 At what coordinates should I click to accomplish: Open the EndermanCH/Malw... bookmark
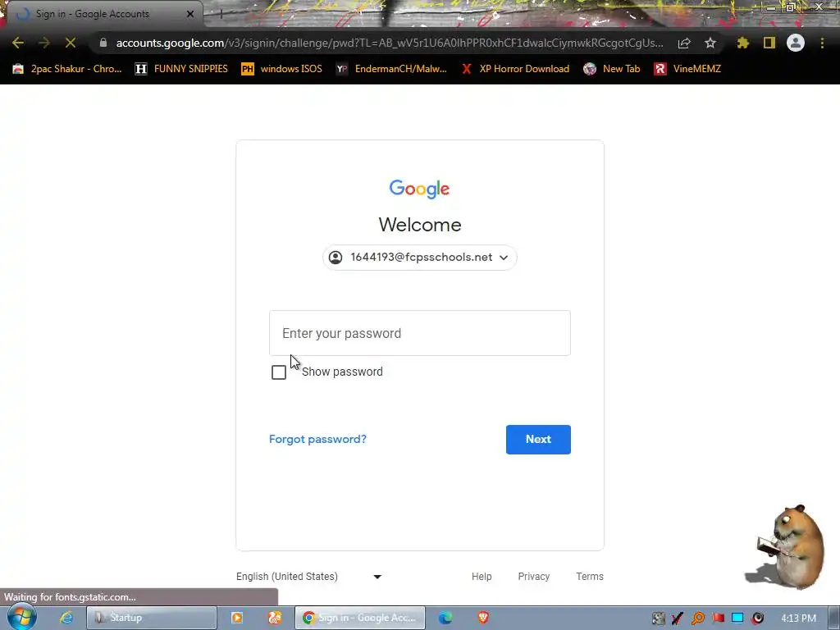391,69
